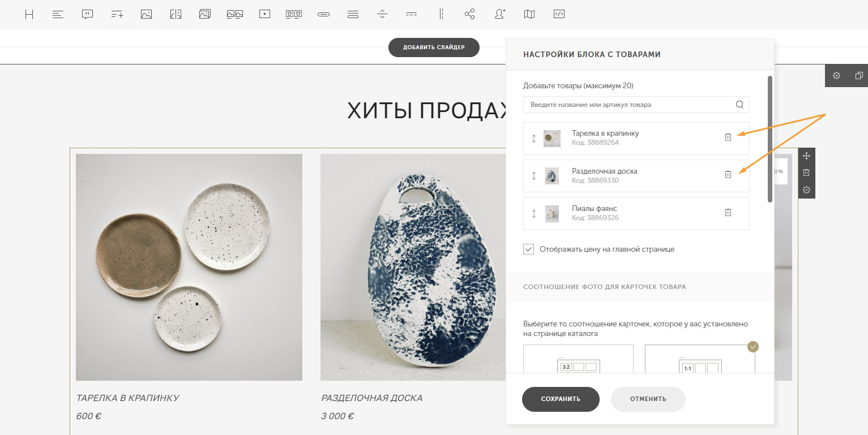Viewport: 868px width, 435px height.
Task: Click the drag handle of Тарелка в крапинку
Action: tap(533, 138)
